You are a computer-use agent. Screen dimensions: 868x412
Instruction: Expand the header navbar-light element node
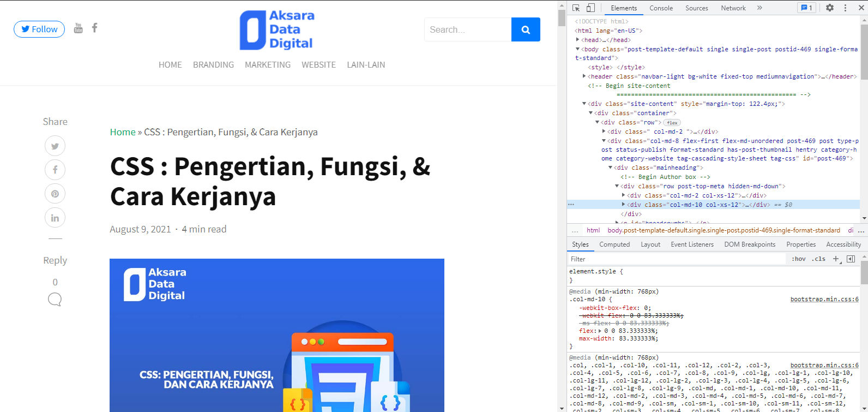tap(584, 76)
